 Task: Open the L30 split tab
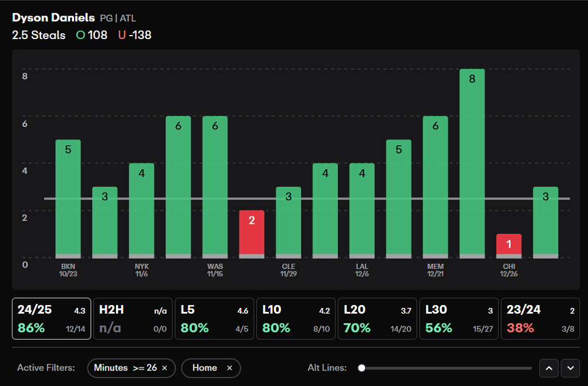(x=459, y=318)
